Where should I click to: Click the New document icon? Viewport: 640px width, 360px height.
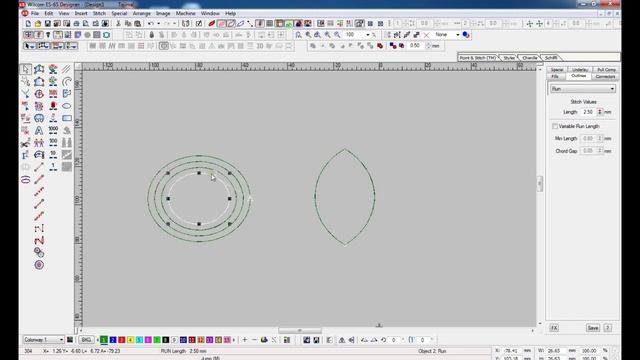[x=28, y=24]
